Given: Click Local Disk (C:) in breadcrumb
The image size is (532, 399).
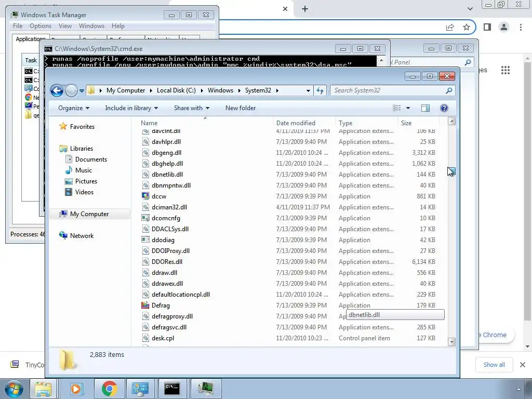Looking at the screenshot, I should tap(176, 90).
